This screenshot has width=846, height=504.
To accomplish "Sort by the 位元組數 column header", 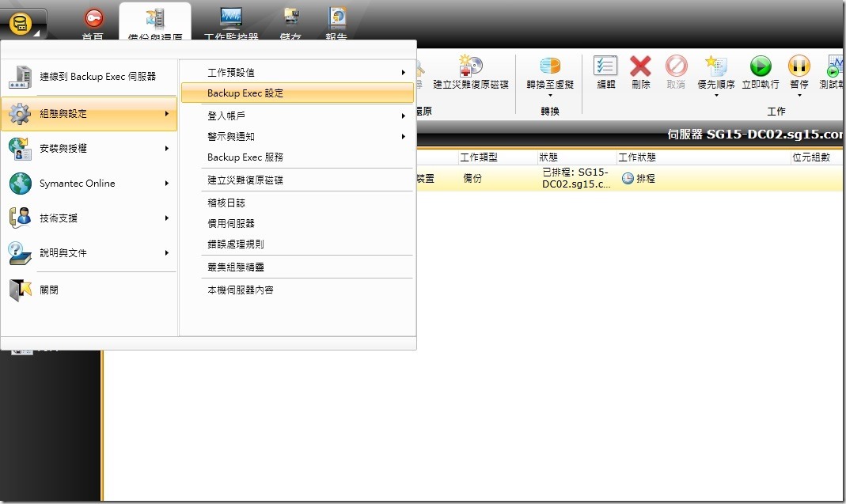I will click(818, 157).
